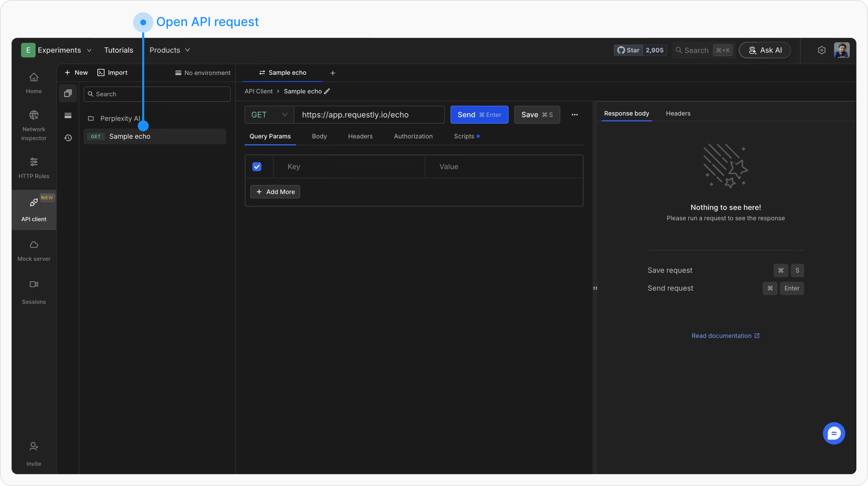Uncheck the query param row checkbox

(x=257, y=167)
